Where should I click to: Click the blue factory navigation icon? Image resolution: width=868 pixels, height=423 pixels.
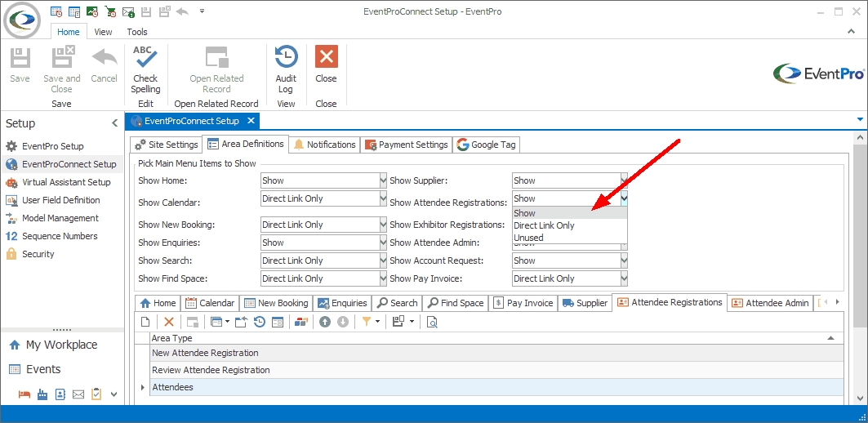[42, 394]
